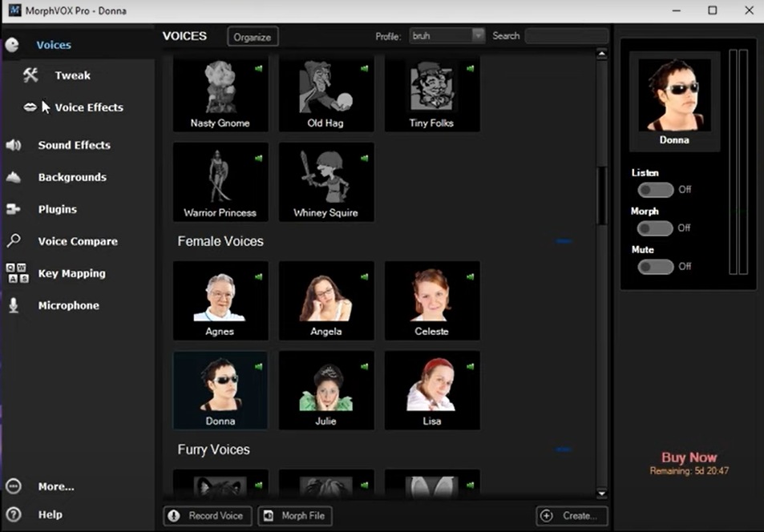Click the voices list vertical scrollbar thumb
Viewport: 764px width, 532px height.
pos(602,196)
